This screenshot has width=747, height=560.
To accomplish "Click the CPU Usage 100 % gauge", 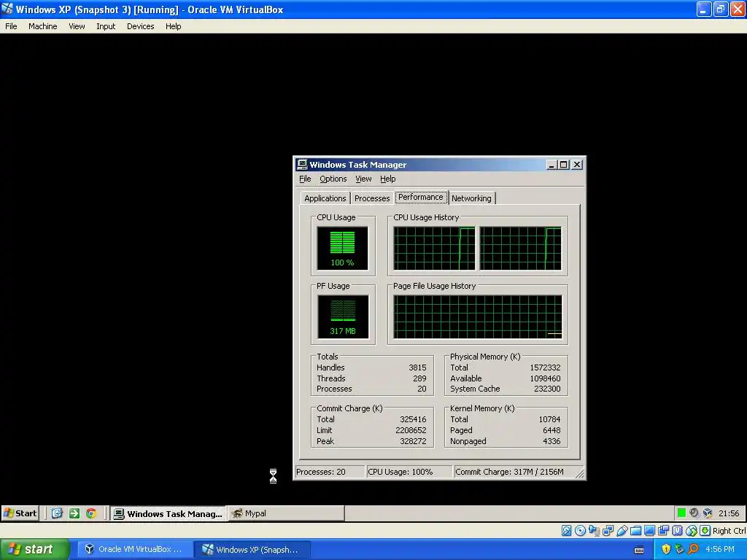I will click(x=343, y=248).
